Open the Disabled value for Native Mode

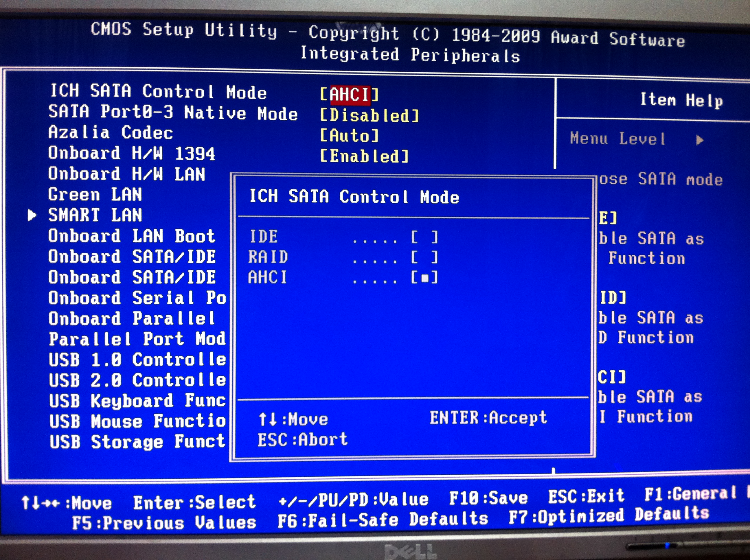point(369,116)
